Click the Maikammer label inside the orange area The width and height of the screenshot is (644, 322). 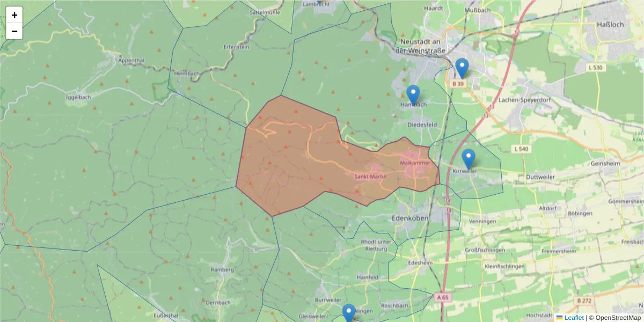coord(414,162)
